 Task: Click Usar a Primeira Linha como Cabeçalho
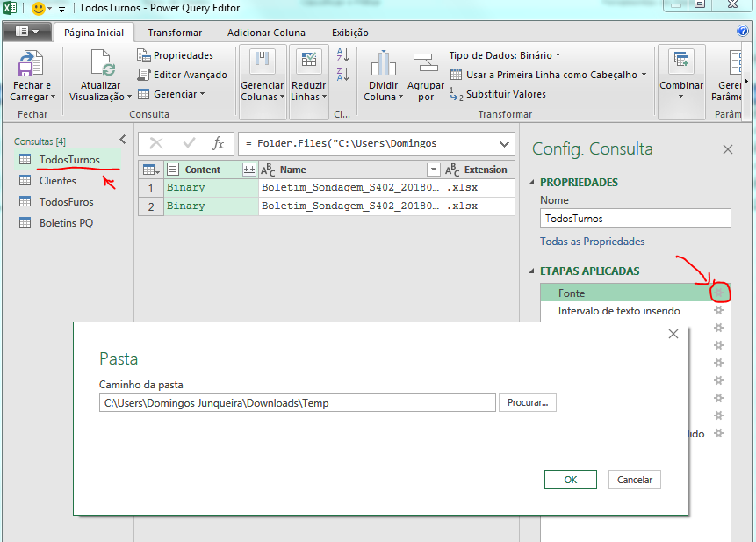coord(544,75)
